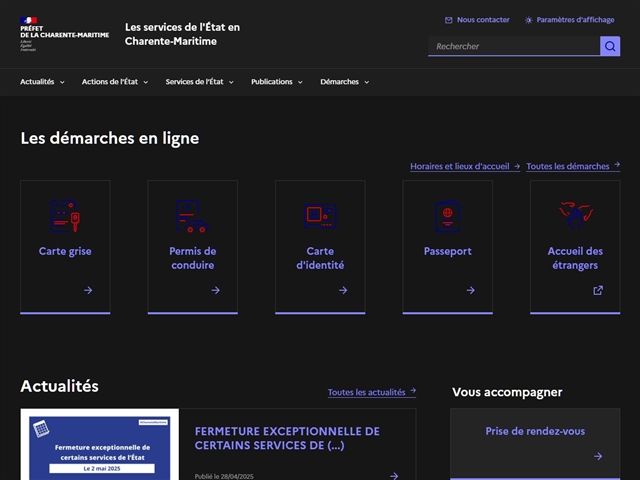Follow the Toutes les démarches link

[x=572, y=166]
